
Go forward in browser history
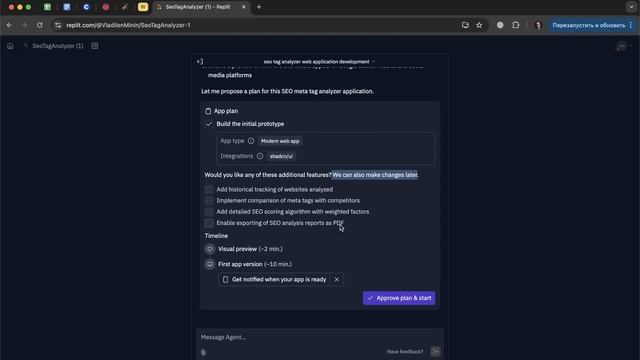coord(24,25)
